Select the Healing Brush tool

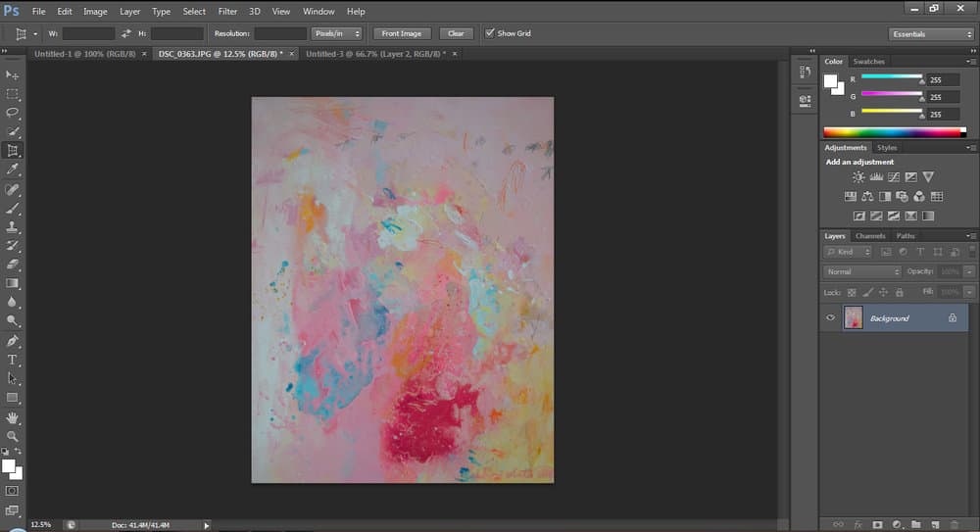click(12, 189)
